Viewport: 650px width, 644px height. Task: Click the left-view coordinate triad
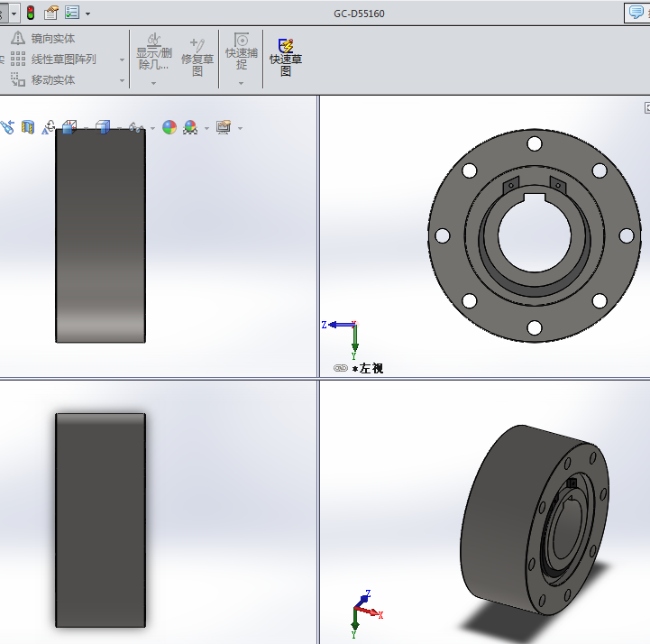tap(342, 339)
